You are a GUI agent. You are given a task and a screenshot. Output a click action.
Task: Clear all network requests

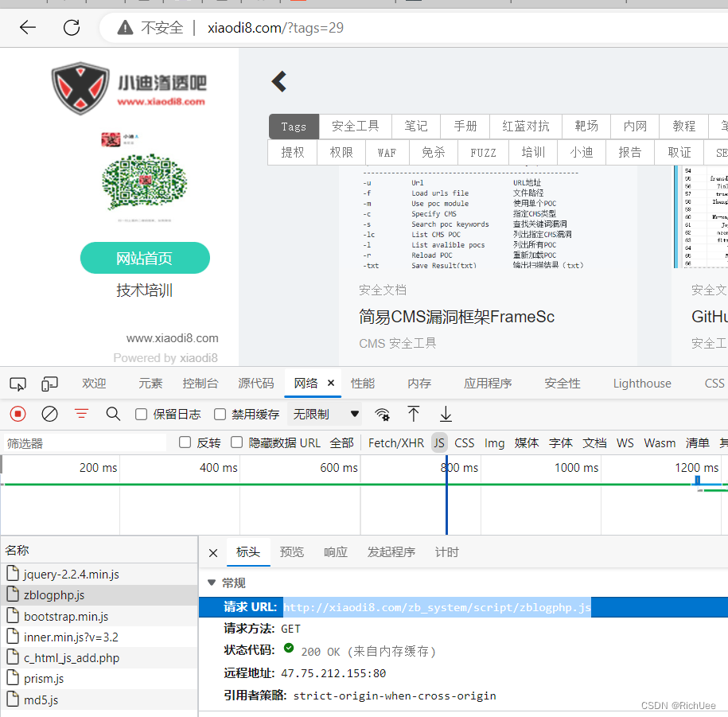click(x=49, y=414)
